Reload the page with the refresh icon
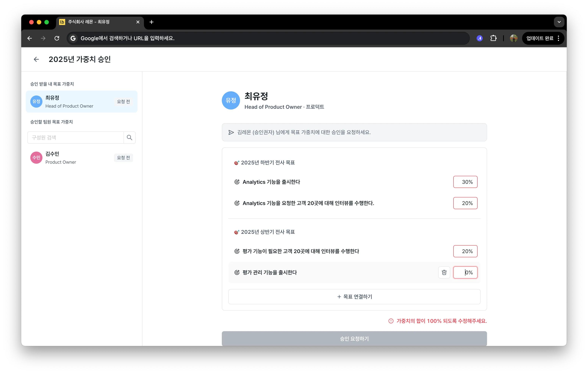 click(x=57, y=38)
